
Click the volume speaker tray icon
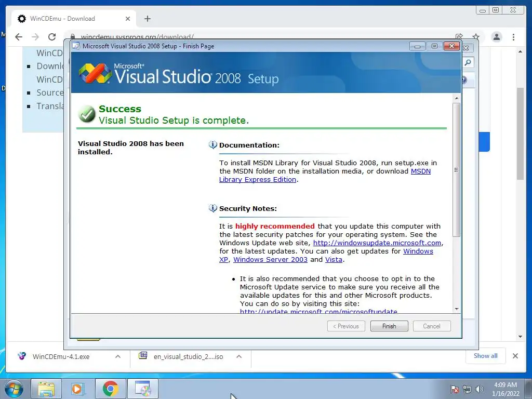(479, 390)
